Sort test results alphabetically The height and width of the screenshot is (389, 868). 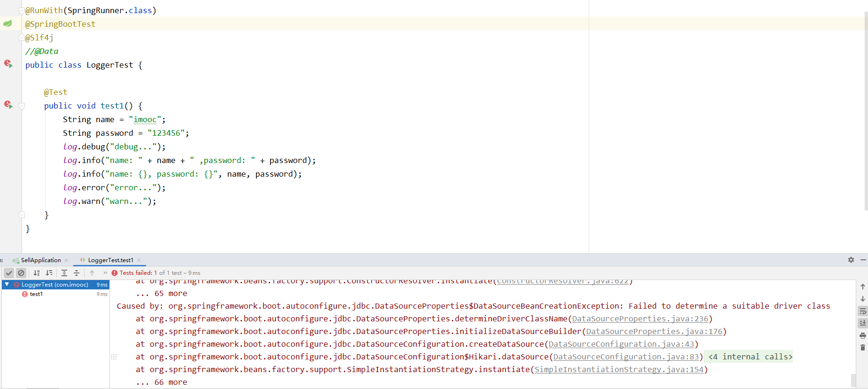(37, 273)
